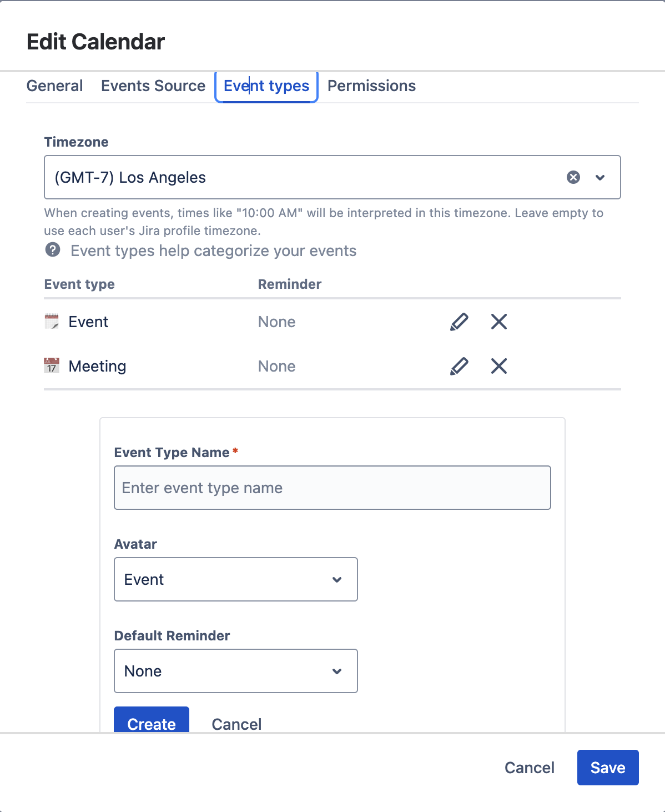
Task: Save the calendar changes
Action: 607,767
